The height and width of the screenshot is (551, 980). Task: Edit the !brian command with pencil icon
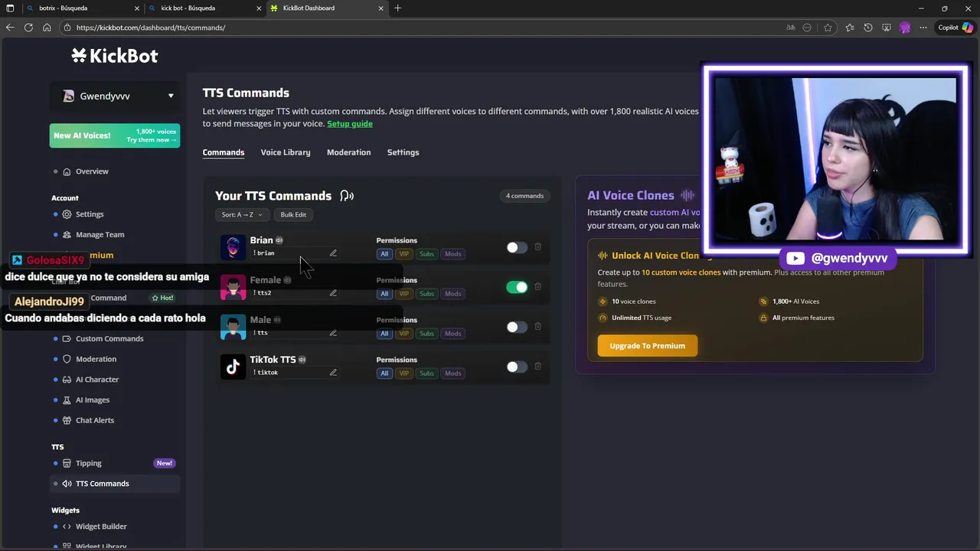pyautogui.click(x=333, y=253)
